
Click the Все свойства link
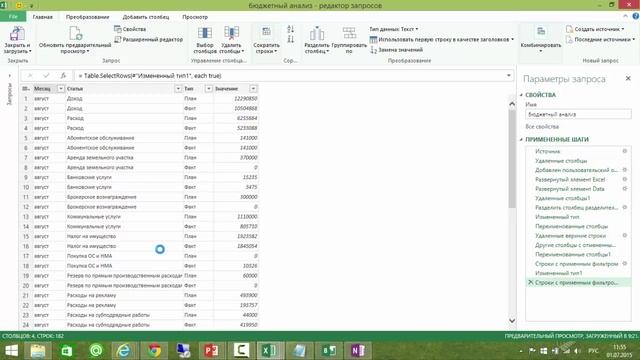click(542, 127)
